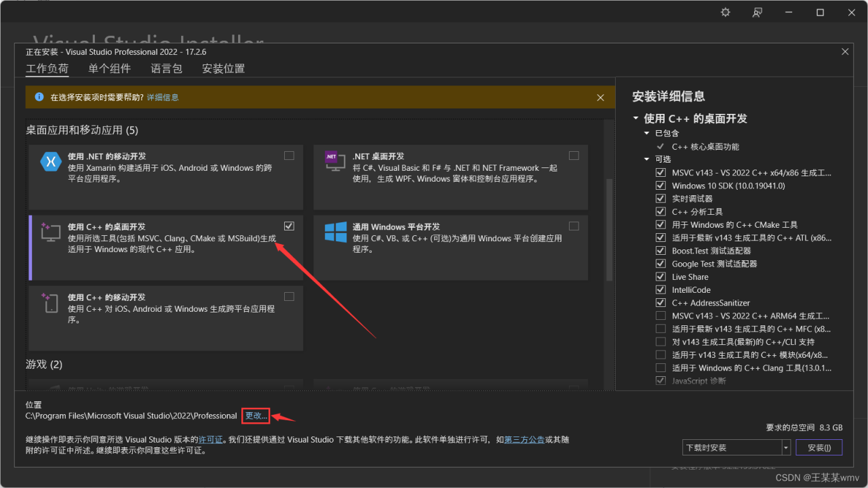Uncheck Windows 10 SDK (10.0.19041.0)
868x488 pixels.
[x=660, y=185]
